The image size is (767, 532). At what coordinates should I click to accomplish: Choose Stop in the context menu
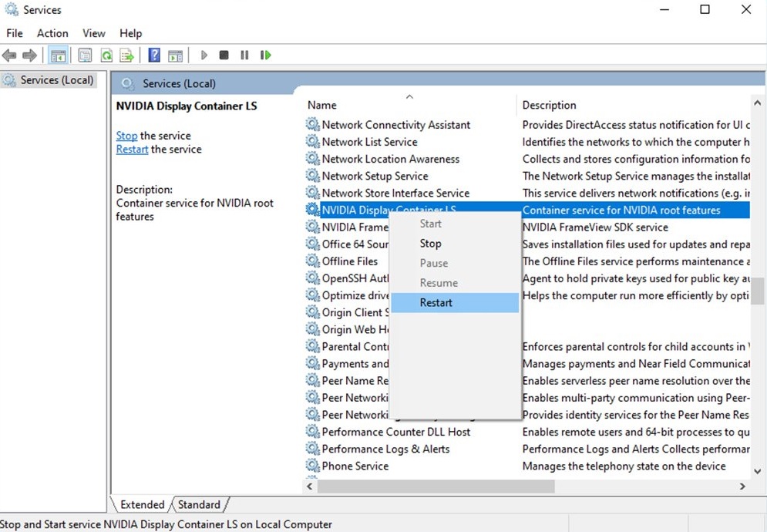click(x=455, y=243)
